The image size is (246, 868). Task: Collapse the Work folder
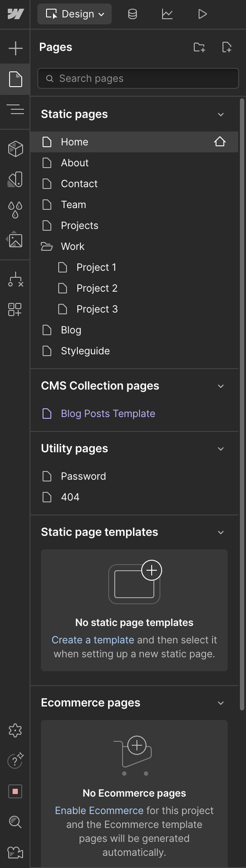[47, 246]
